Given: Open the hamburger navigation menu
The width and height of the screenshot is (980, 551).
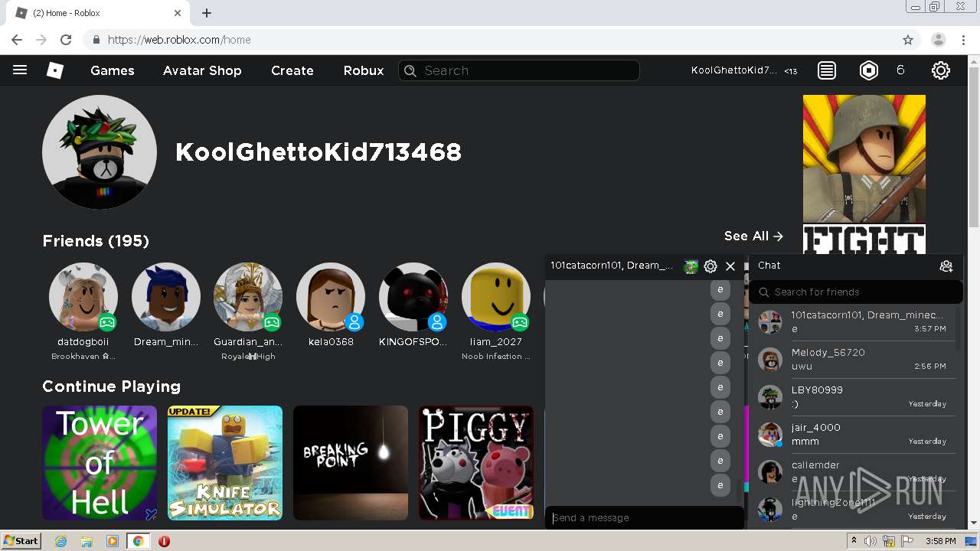Looking at the screenshot, I should (20, 70).
